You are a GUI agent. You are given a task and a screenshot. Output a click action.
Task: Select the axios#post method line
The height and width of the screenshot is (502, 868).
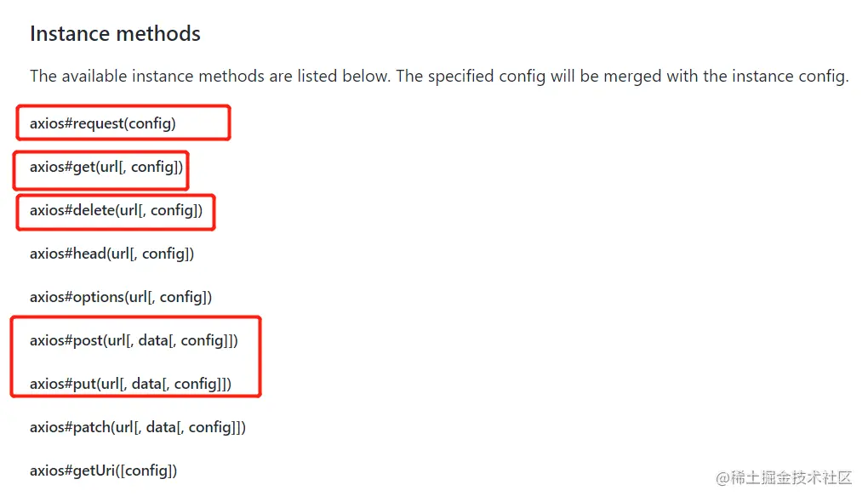134,340
